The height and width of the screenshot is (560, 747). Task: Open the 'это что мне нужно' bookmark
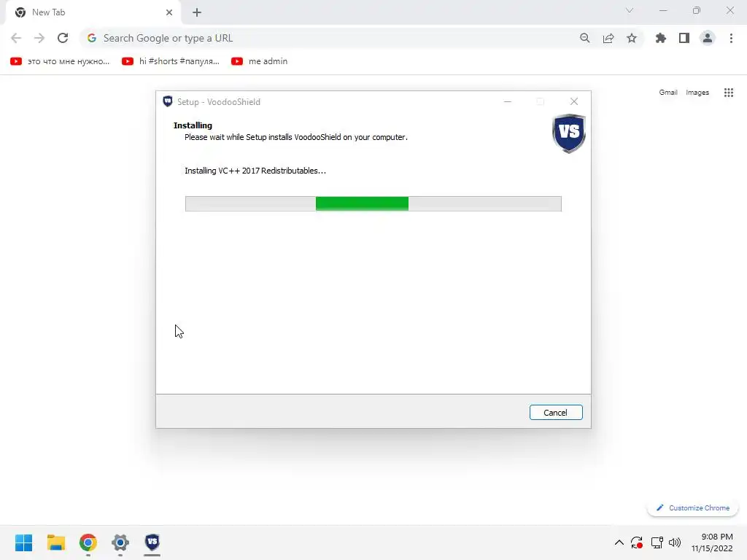[60, 61]
